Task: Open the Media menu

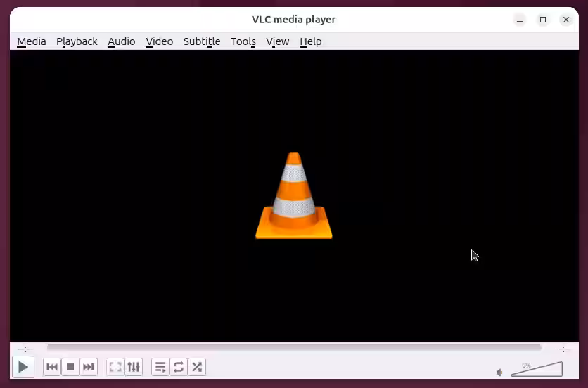Action: click(x=32, y=41)
